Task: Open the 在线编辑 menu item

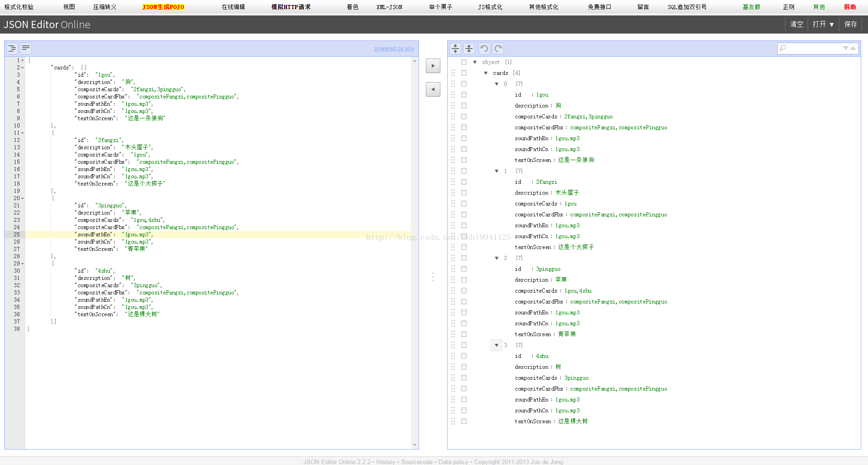Action: pyautogui.click(x=233, y=7)
